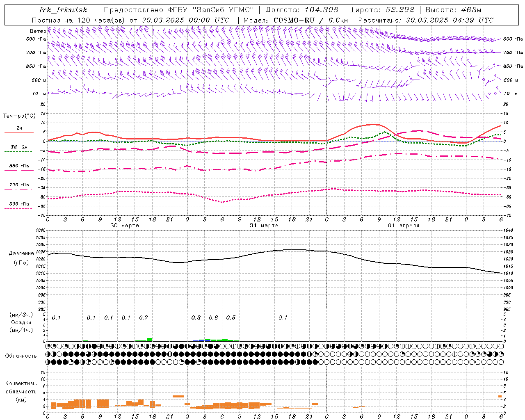Click the "01 апреля" date label

coord(404,226)
